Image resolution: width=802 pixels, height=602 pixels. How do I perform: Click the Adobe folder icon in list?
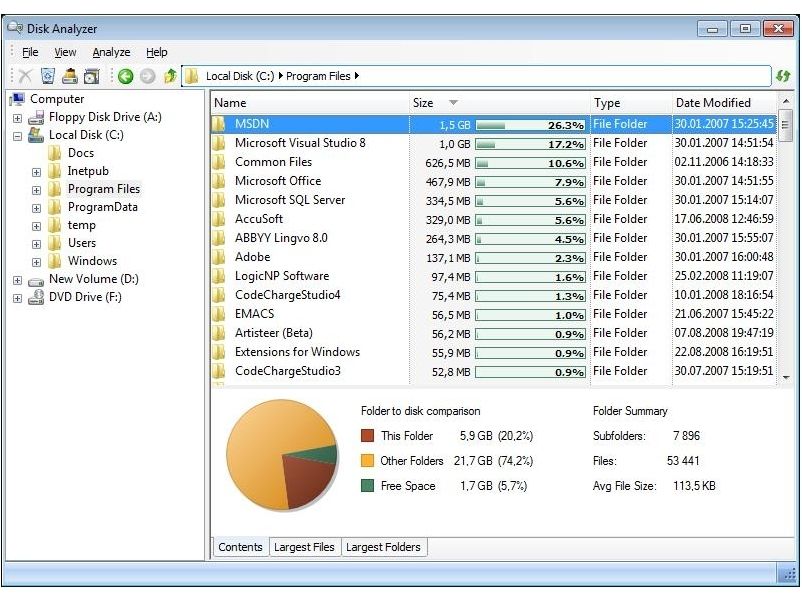click(x=219, y=257)
